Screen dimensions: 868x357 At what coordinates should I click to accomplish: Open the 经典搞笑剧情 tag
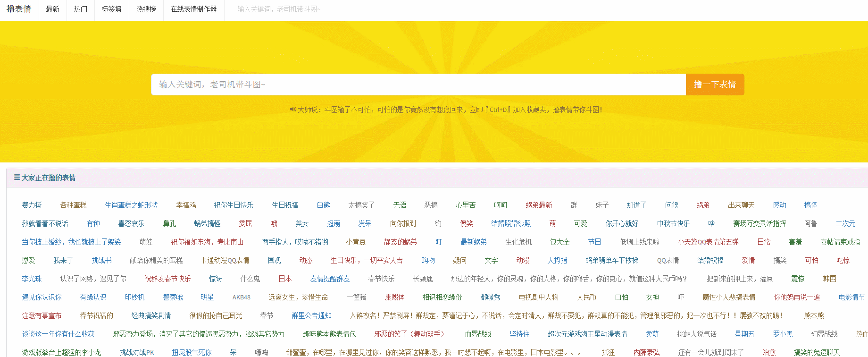pos(151,315)
